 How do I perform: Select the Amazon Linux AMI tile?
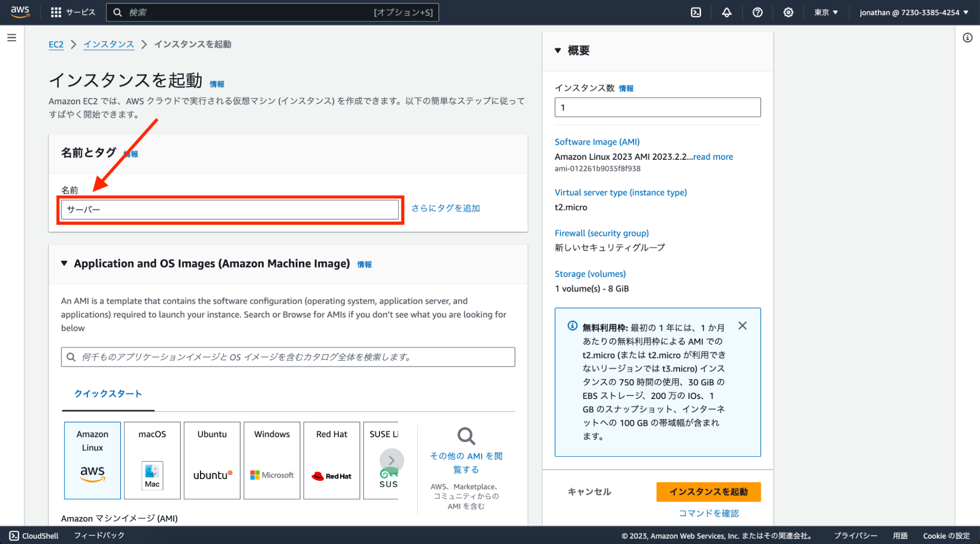pos(92,460)
